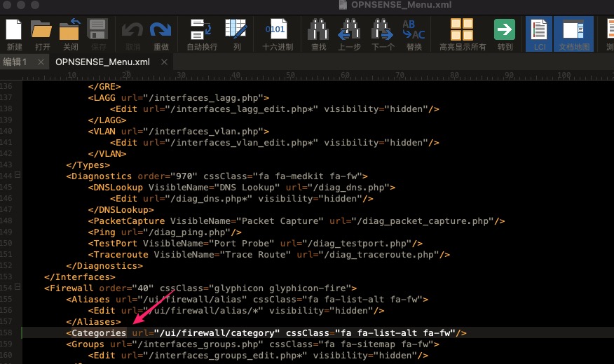Click the Go To (转到) green arrow icon

click(x=505, y=31)
